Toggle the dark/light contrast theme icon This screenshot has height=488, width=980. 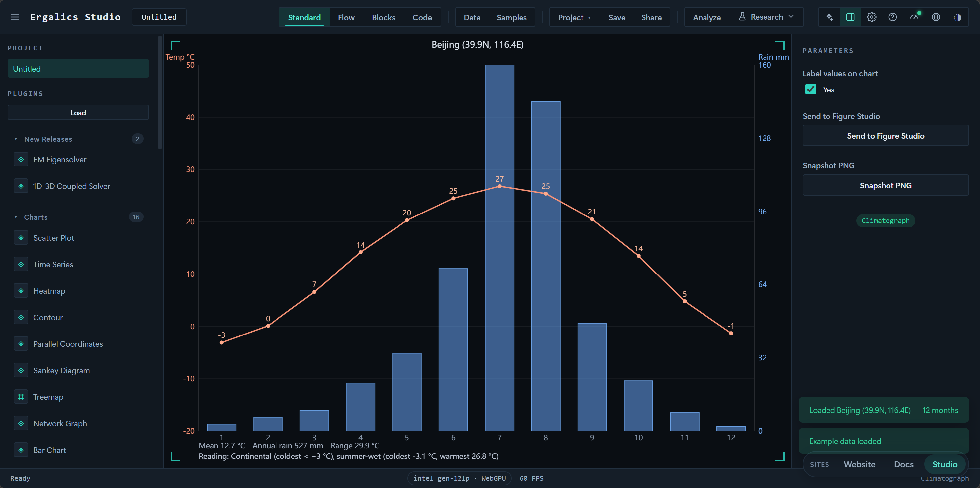point(957,17)
